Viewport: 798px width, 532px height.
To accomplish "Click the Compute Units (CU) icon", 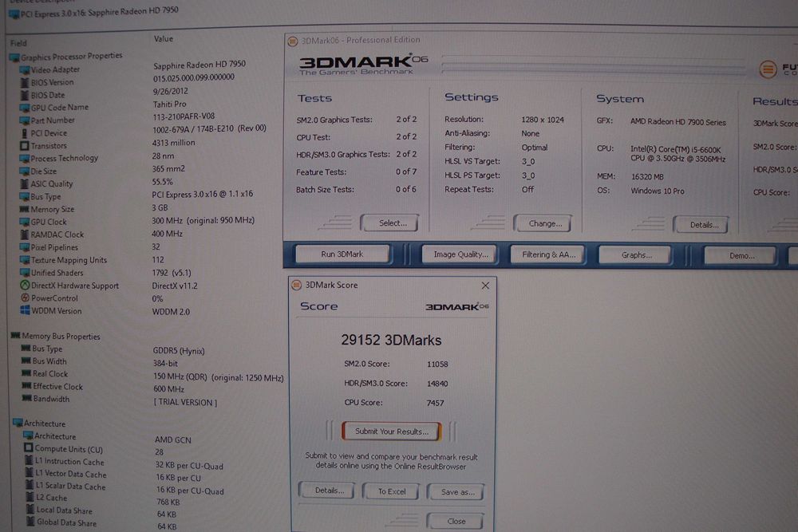I will coord(29,448).
